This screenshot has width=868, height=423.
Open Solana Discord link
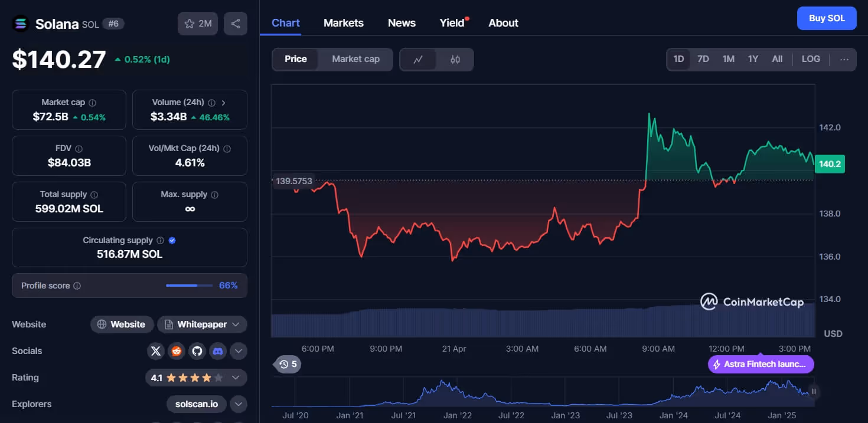click(x=217, y=351)
